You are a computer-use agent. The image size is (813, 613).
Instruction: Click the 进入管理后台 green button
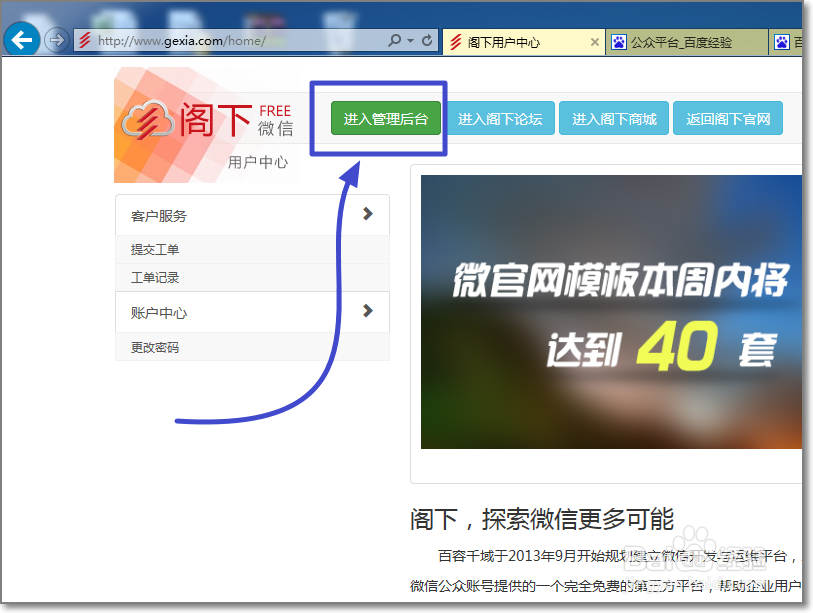[386, 118]
